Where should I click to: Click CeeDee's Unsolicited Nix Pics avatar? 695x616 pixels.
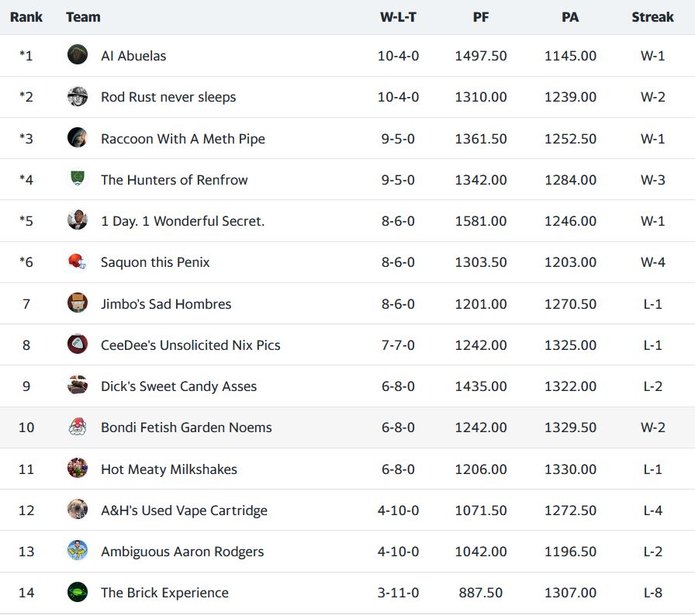click(78, 344)
